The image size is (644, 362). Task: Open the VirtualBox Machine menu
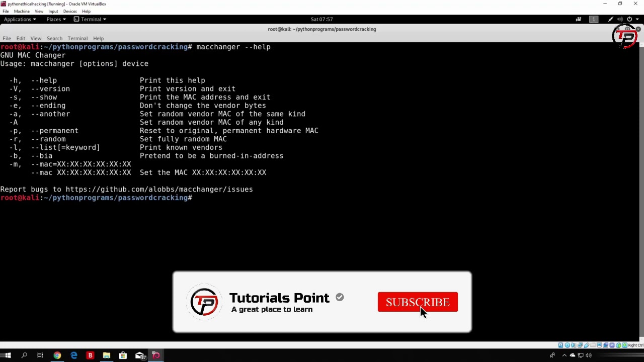point(22,11)
